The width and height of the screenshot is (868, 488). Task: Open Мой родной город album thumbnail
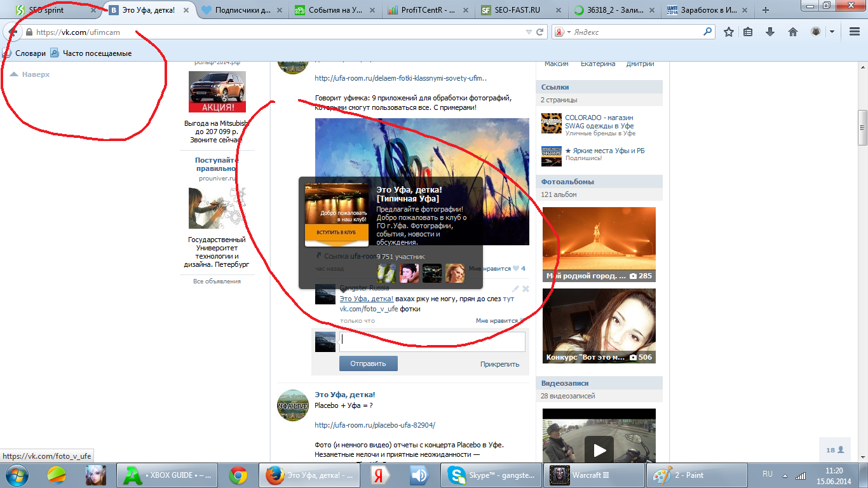point(599,245)
